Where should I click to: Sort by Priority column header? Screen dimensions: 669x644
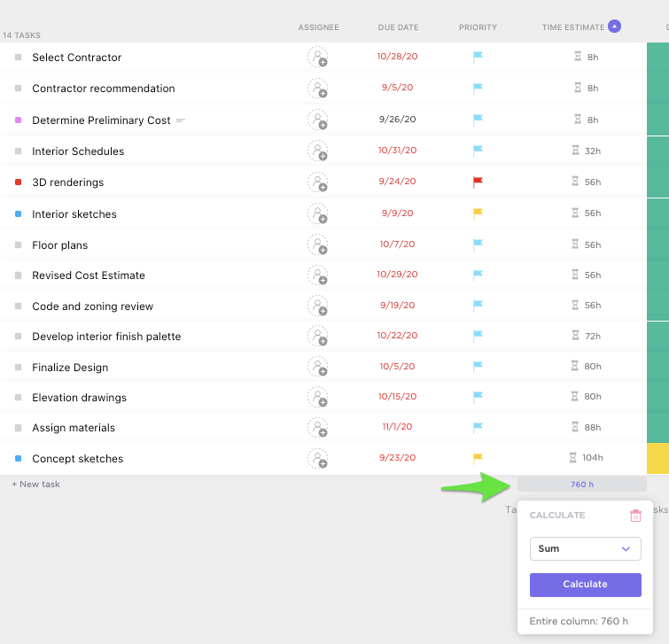[478, 27]
